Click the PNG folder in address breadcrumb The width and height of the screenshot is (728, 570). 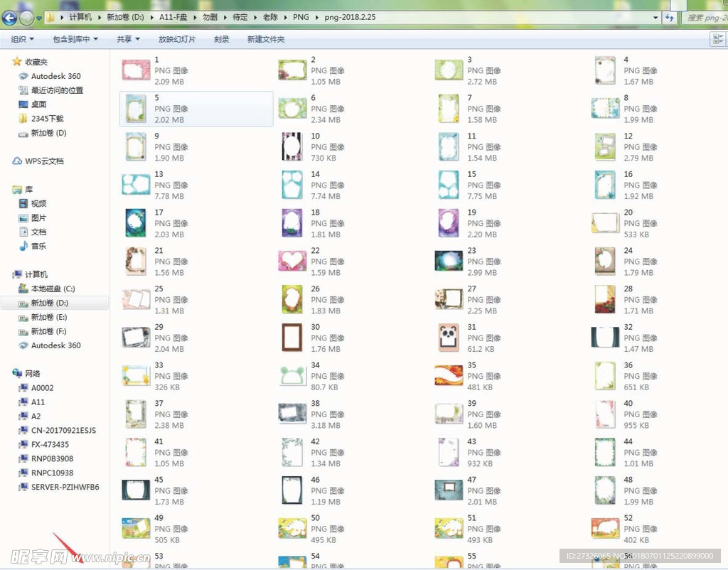pos(301,17)
